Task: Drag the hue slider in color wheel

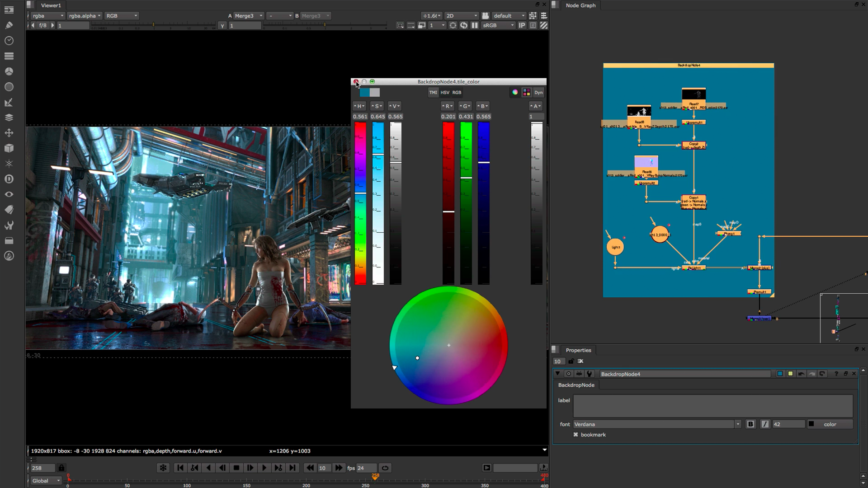Action: [396, 368]
